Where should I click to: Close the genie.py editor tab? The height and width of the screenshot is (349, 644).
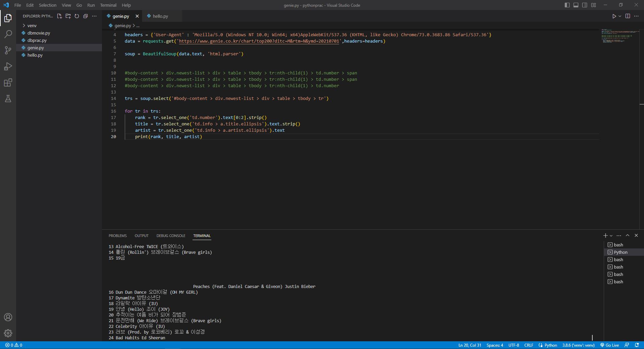click(137, 16)
